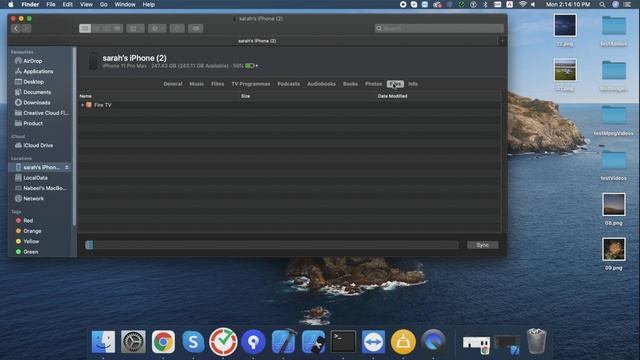This screenshot has height=360, width=640.
Task: Open the Window menu
Action: coord(125,4)
